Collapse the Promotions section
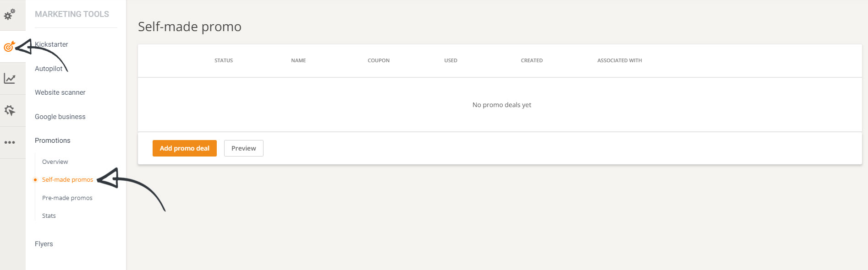Viewport: 868px width, 270px height. tap(53, 140)
